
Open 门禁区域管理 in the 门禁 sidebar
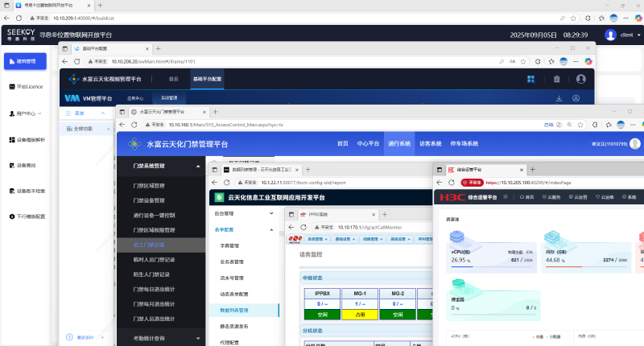tap(149, 186)
